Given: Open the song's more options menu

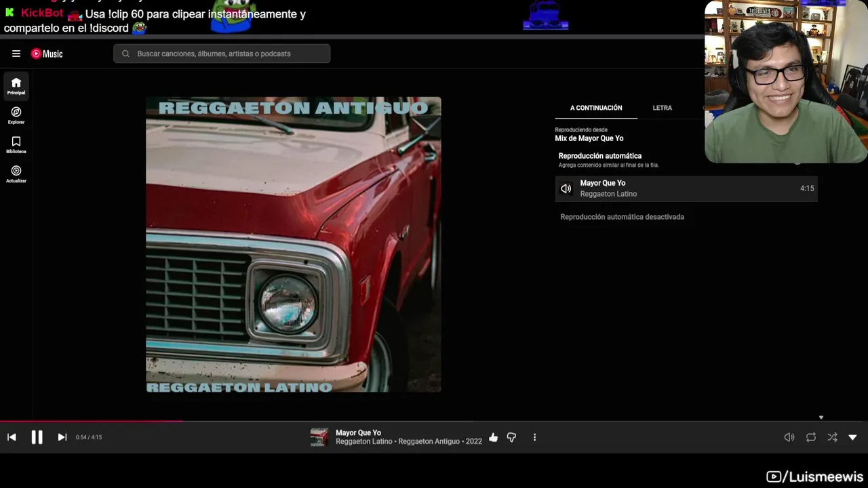Looking at the screenshot, I should point(534,437).
